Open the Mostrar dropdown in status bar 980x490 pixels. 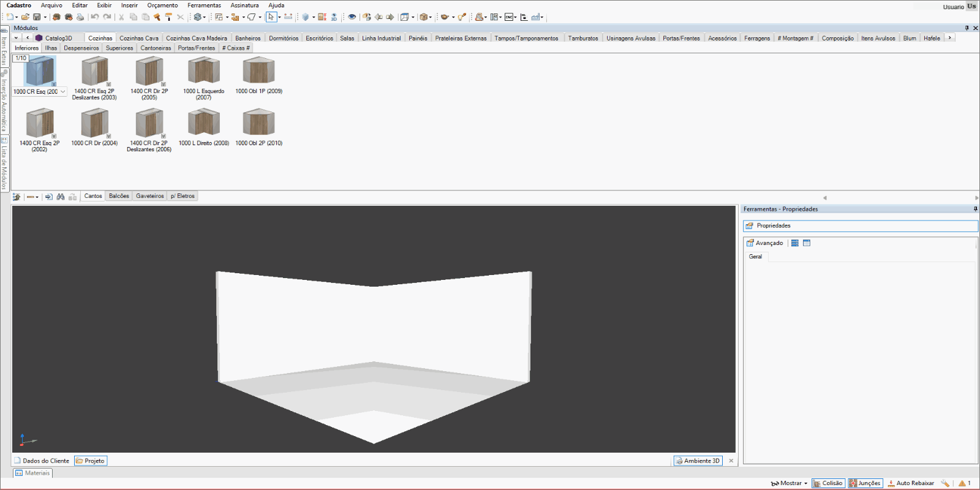(790, 483)
